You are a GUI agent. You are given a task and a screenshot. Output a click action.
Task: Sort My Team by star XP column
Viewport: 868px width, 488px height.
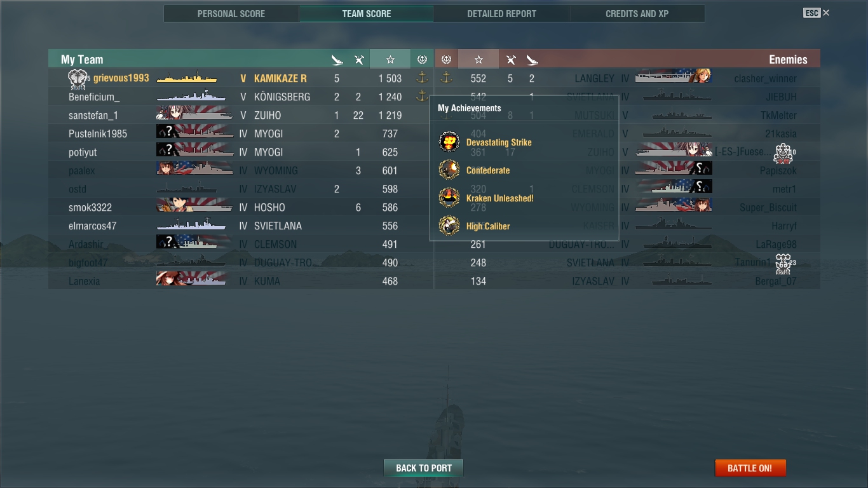tap(390, 59)
